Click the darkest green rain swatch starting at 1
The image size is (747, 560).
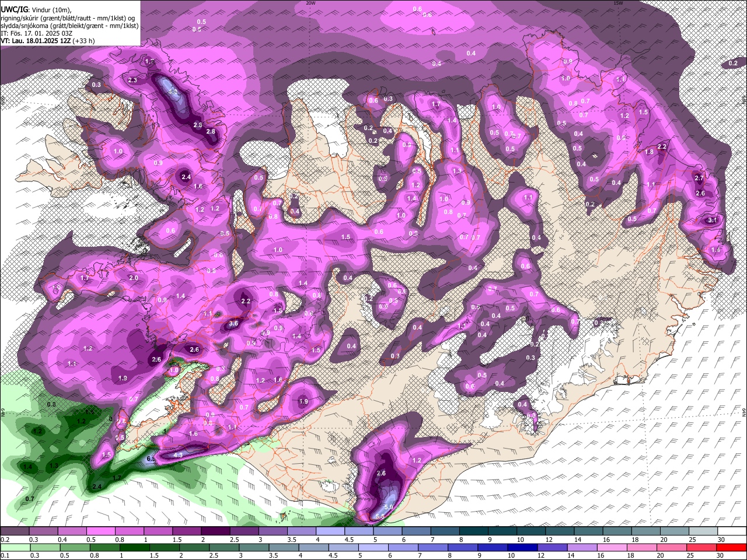[134, 547]
